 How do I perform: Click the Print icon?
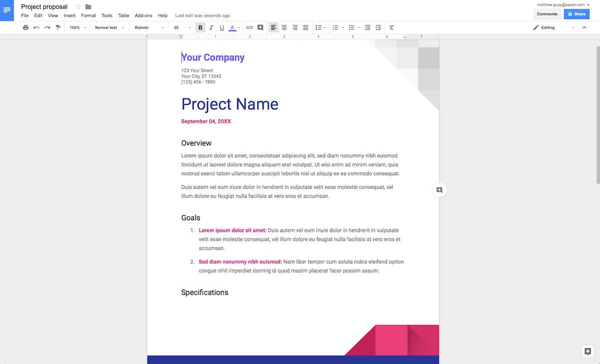[25, 27]
